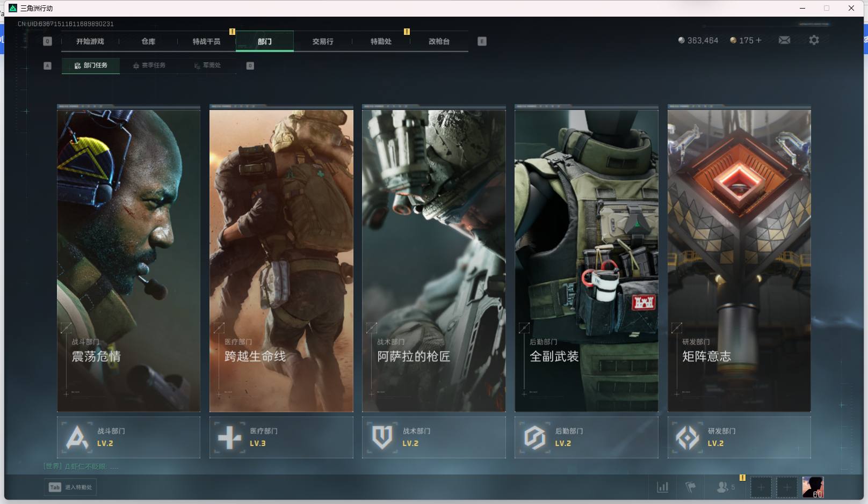Click the 战术部门 shield emblem icon
The width and height of the screenshot is (868, 504).
(x=382, y=437)
